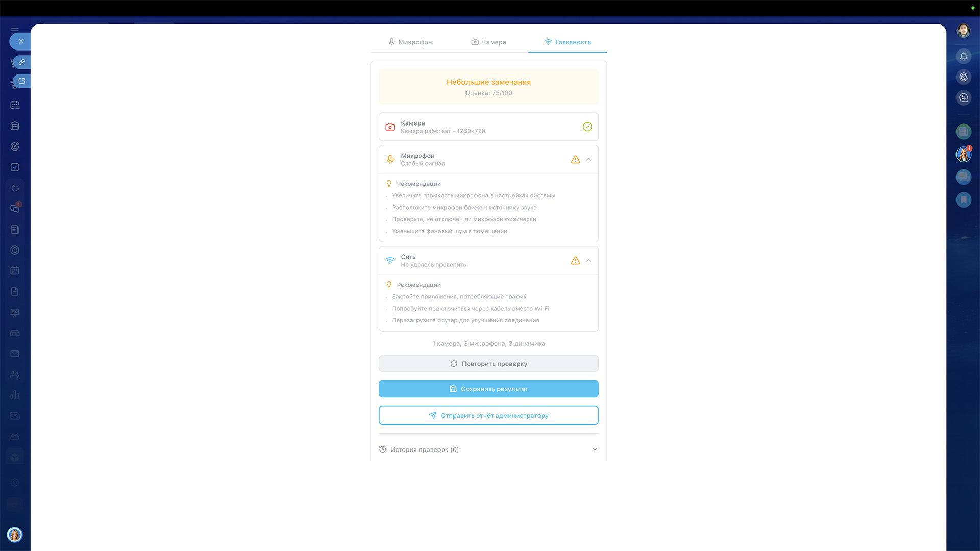980x551 pixels.
Task: Open the copy link icon button
Action: (x=21, y=62)
